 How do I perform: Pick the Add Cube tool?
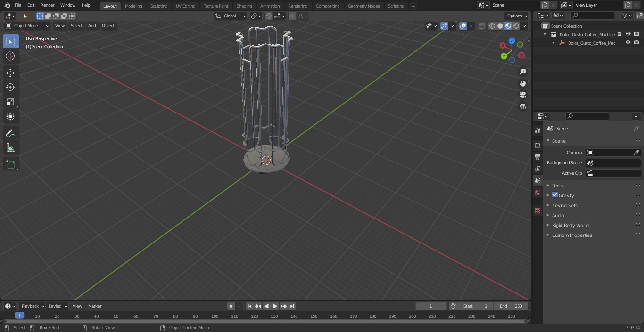pos(10,164)
